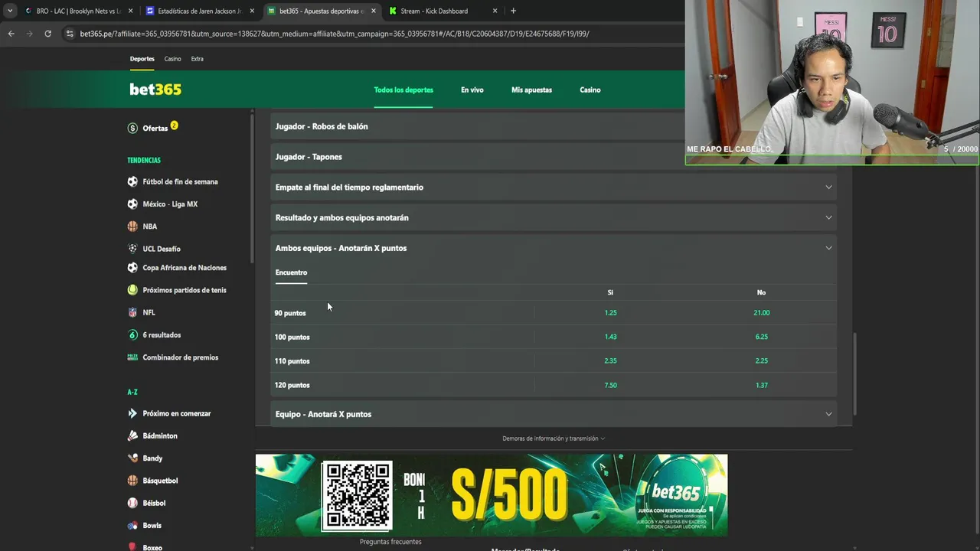Click the UCL Desafío icon
980x551 pixels.
click(x=132, y=249)
